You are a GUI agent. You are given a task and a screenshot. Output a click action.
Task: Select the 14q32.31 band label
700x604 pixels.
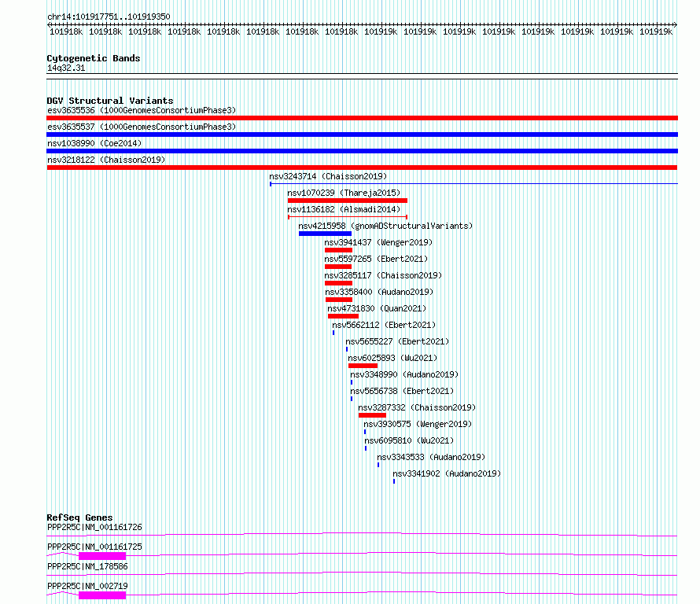(x=66, y=68)
